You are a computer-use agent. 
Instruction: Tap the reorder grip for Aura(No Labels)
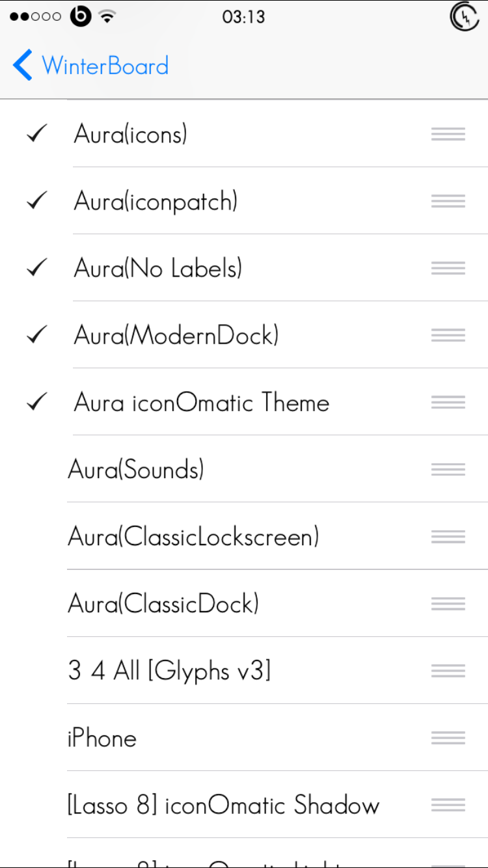pos(448,268)
